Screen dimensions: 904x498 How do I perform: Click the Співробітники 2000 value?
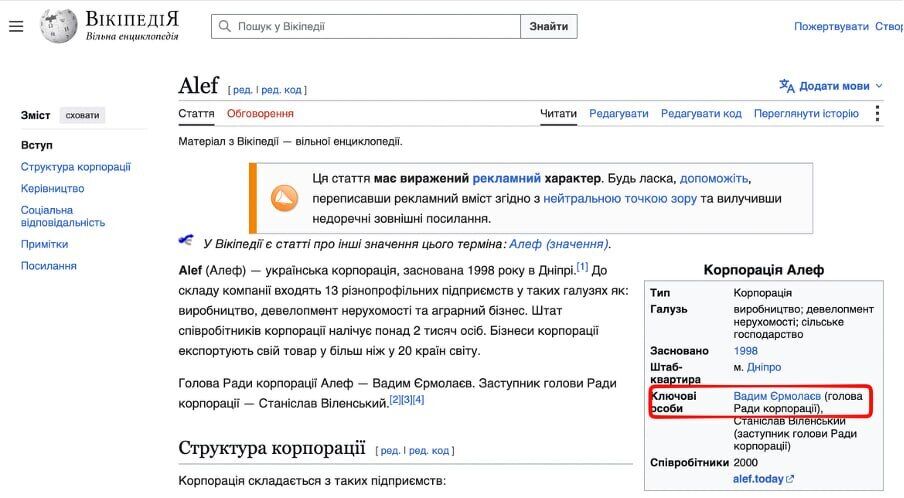click(x=745, y=462)
